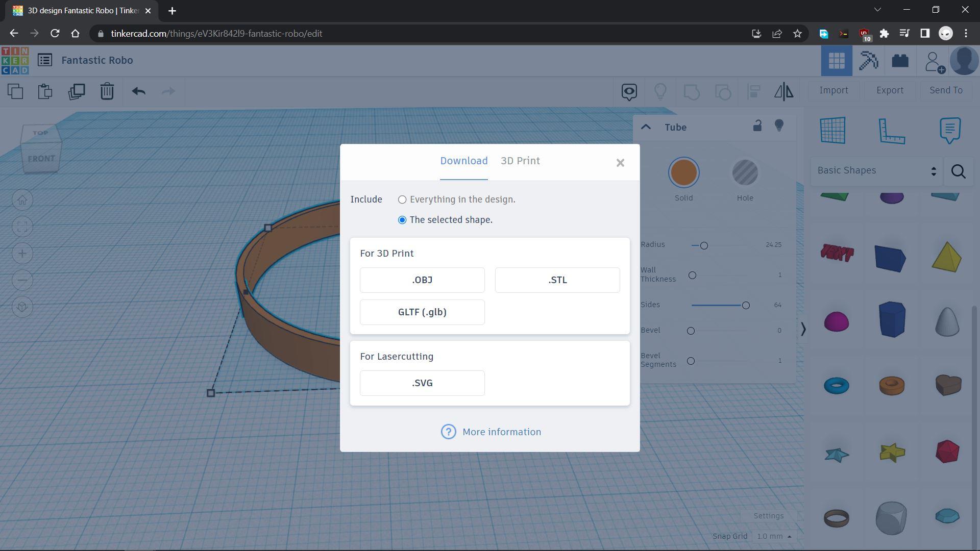Collapse the Tube properties panel

646,127
